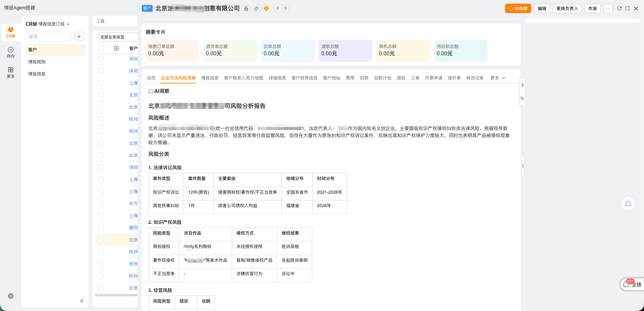This screenshot has height=311, width=644.
Task: Open the 全部业务类型 filter dropdown
Action: pyautogui.click(x=117, y=37)
